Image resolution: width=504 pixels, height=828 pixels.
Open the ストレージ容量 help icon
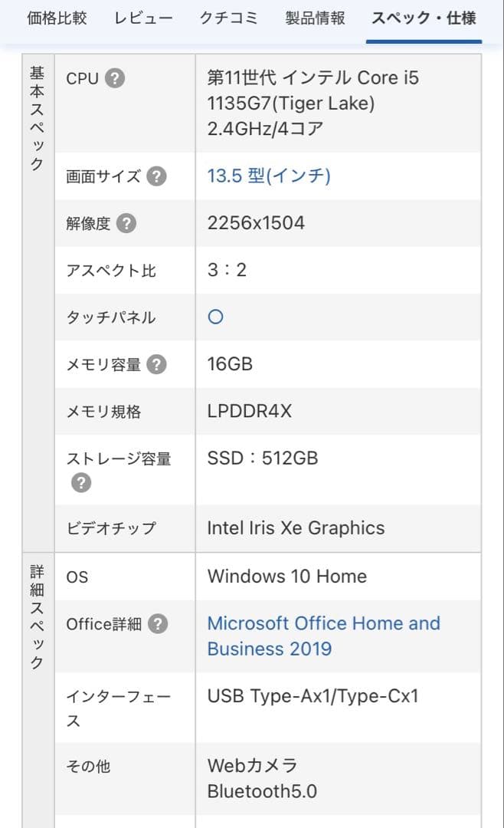(x=83, y=483)
